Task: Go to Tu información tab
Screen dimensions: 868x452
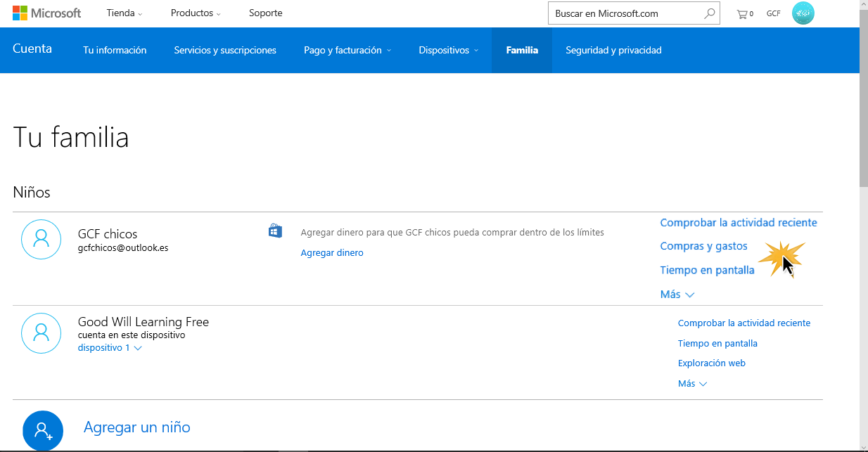Action: pyautogui.click(x=115, y=50)
